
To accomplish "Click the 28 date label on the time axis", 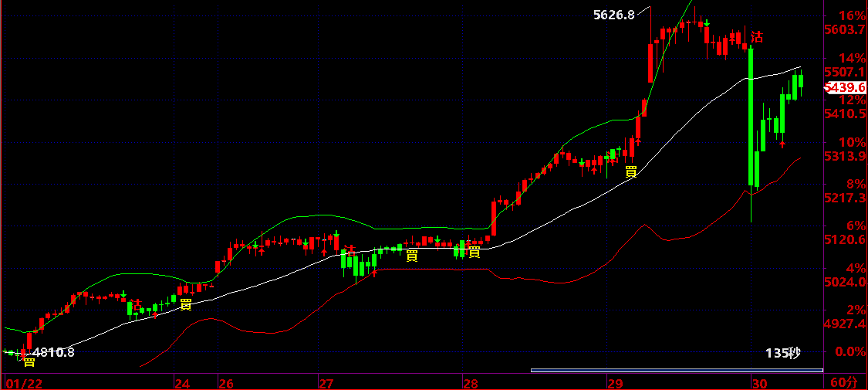I will (471, 383).
